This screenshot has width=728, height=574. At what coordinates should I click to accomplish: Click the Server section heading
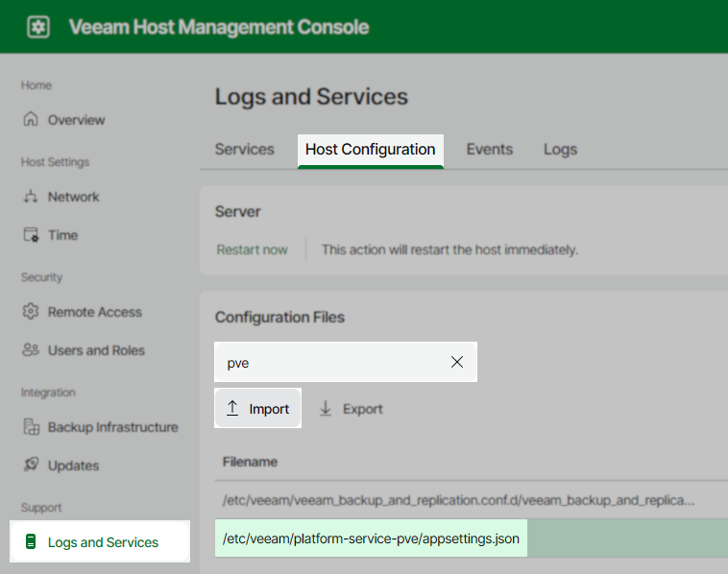pos(238,211)
